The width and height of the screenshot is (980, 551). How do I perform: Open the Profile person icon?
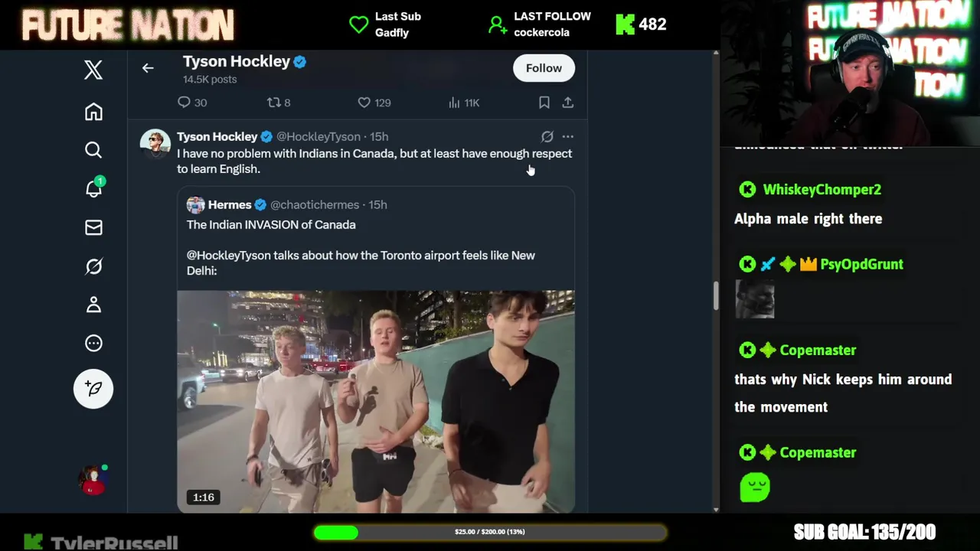[93, 305]
